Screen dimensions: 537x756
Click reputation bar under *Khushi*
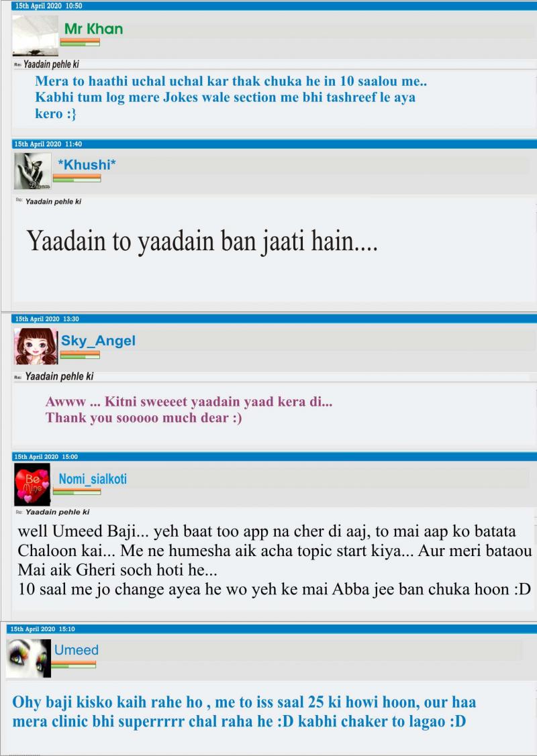pyautogui.click(x=77, y=178)
